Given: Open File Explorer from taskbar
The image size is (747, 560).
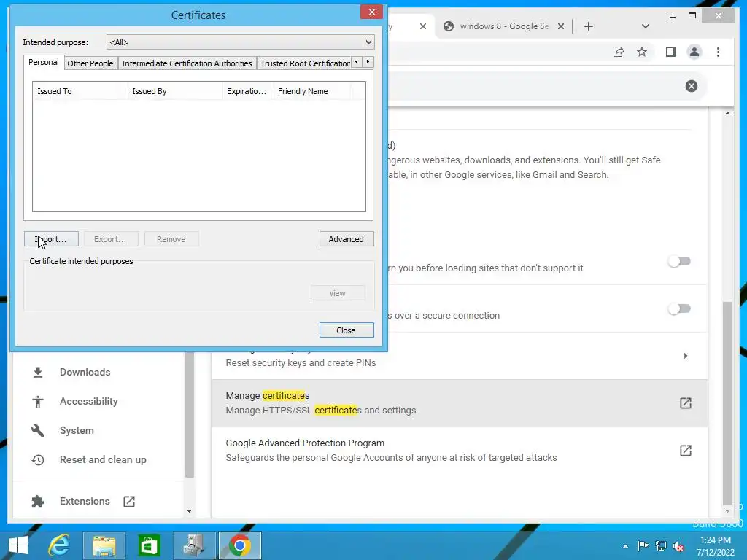Looking at the screenshot, I should click(104, 545).
